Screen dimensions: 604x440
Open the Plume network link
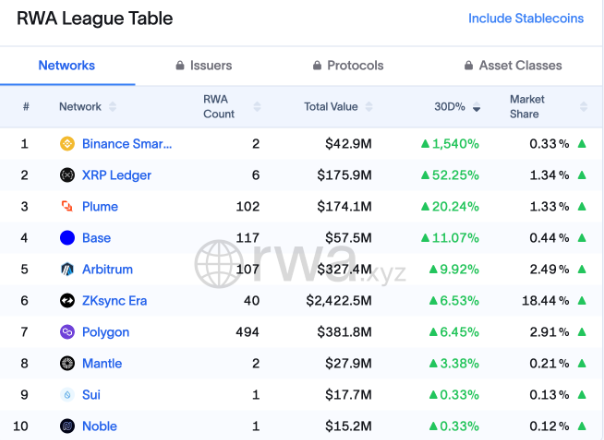tap(100, 206)
